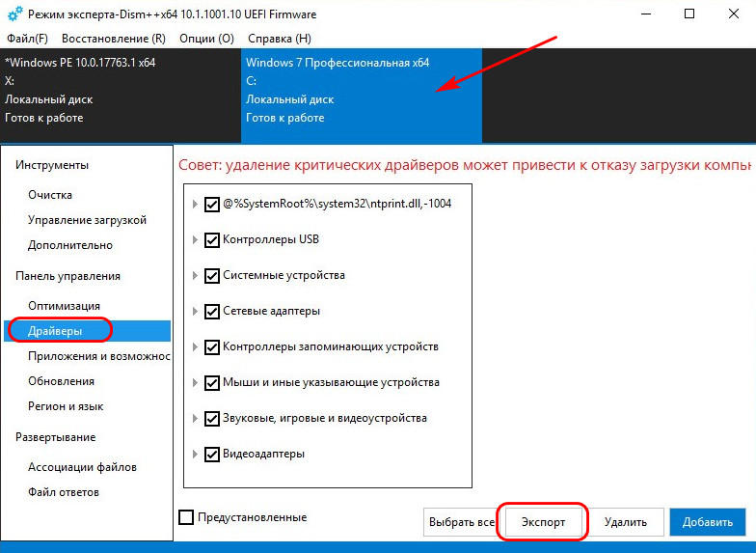This screenshot has height=553, width=756.
Task: Expand the Видеоадаптеры group
Action: point(195,454)
